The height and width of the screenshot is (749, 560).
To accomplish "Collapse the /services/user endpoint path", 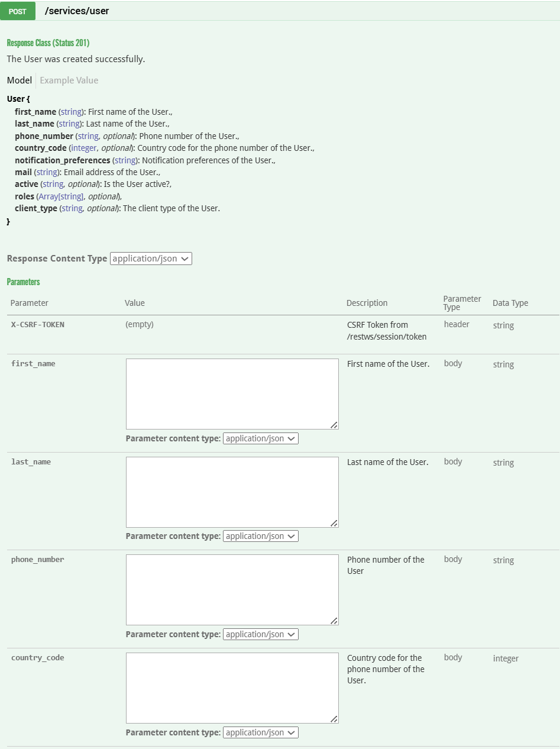I will [x=77, y=11].
